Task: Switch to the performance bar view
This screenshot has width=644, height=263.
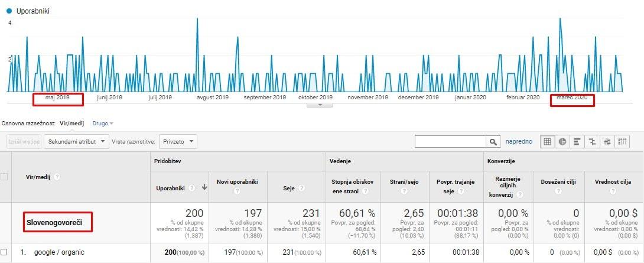Action: coord(577,141)
